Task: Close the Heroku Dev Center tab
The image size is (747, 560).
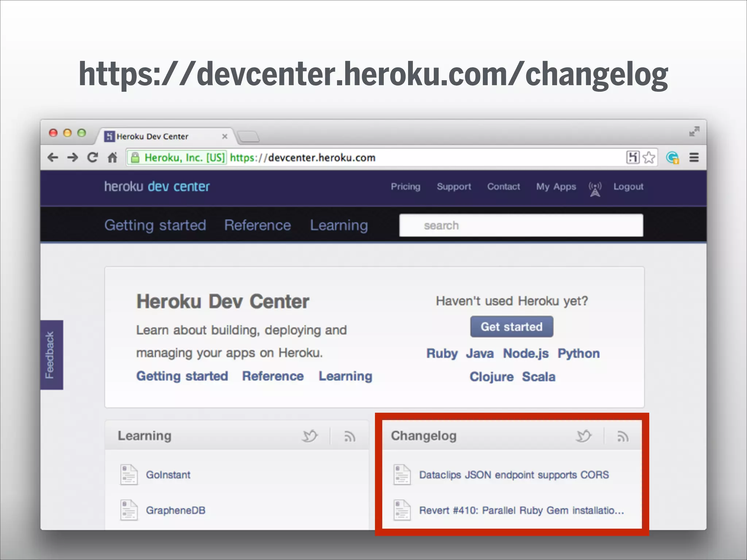Action: point(225,136)
